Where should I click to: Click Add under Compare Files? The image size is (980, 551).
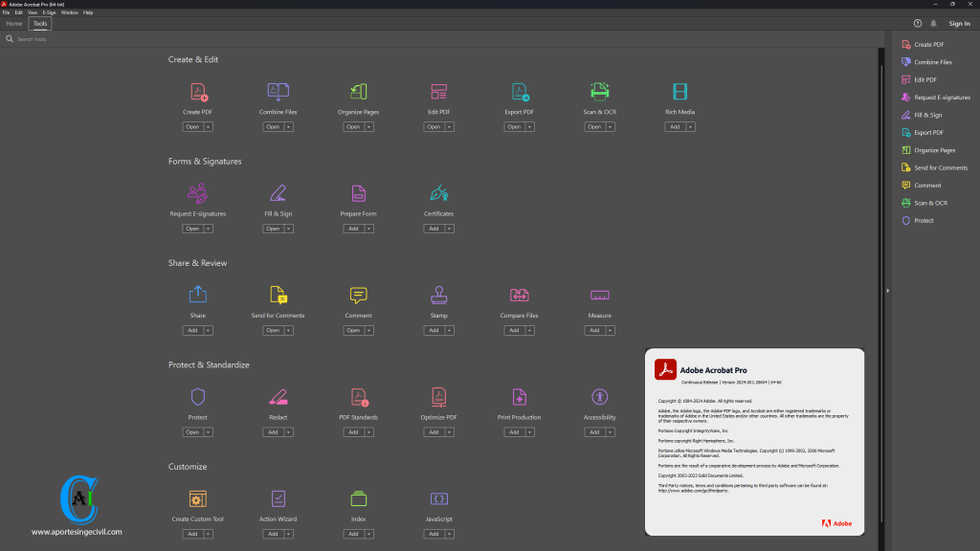click(x=514, y=330)
